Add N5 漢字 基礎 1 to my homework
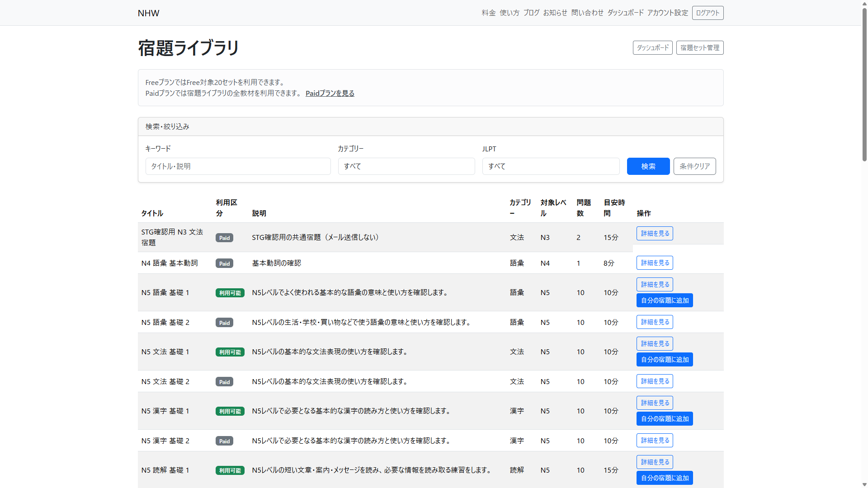Viewport: 868px width, 488px height. click(665, 418)
